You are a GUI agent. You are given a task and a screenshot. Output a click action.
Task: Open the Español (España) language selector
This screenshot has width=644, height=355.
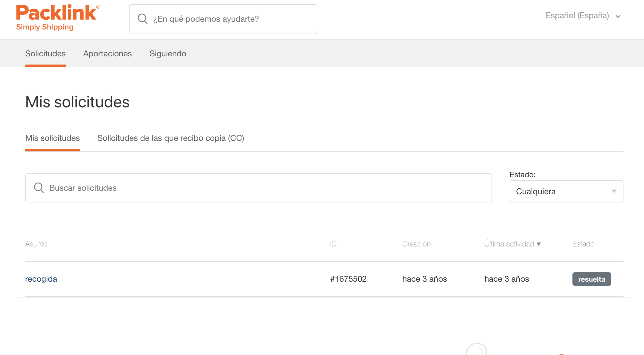(577, 15)
